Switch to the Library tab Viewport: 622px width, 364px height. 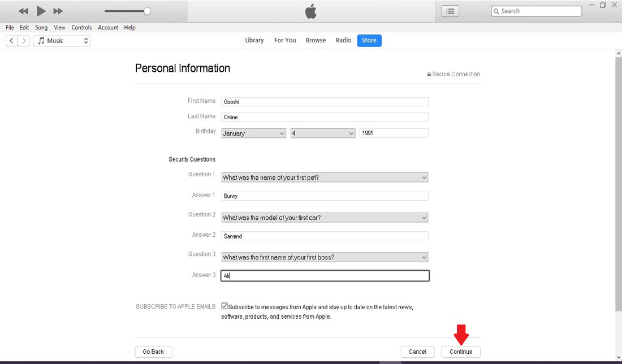pos(254,40)
